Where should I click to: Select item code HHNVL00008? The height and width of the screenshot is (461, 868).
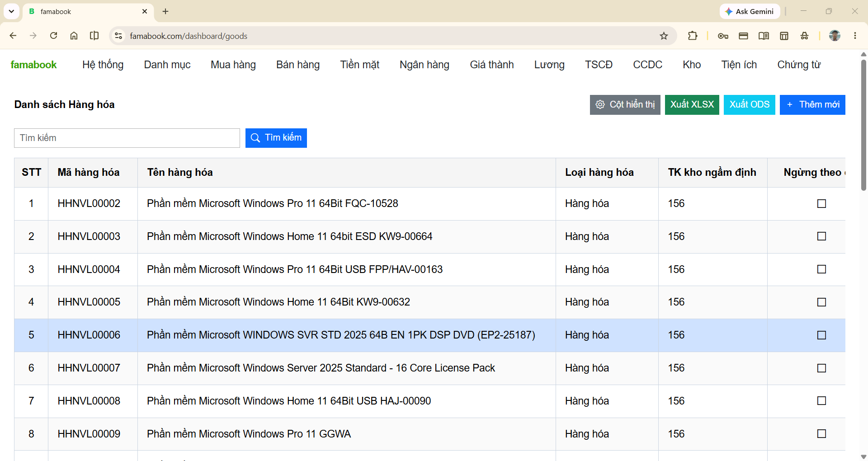[x=89, y=401]
